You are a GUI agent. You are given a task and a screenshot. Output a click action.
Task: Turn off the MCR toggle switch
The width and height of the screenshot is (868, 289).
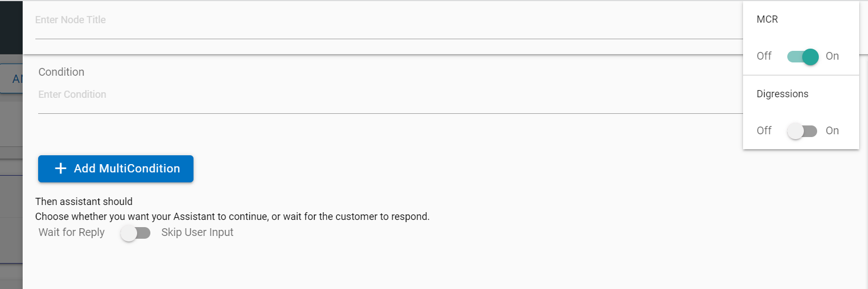point(802,56)
